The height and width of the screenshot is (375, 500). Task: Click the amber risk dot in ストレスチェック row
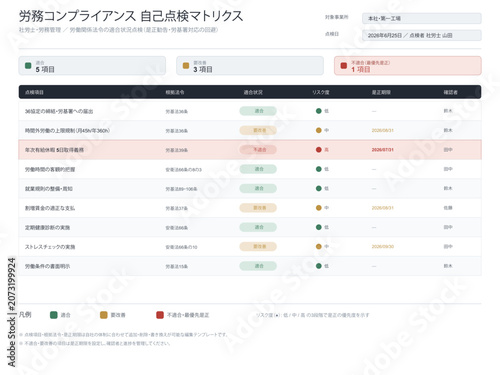[x=319, y=247]
